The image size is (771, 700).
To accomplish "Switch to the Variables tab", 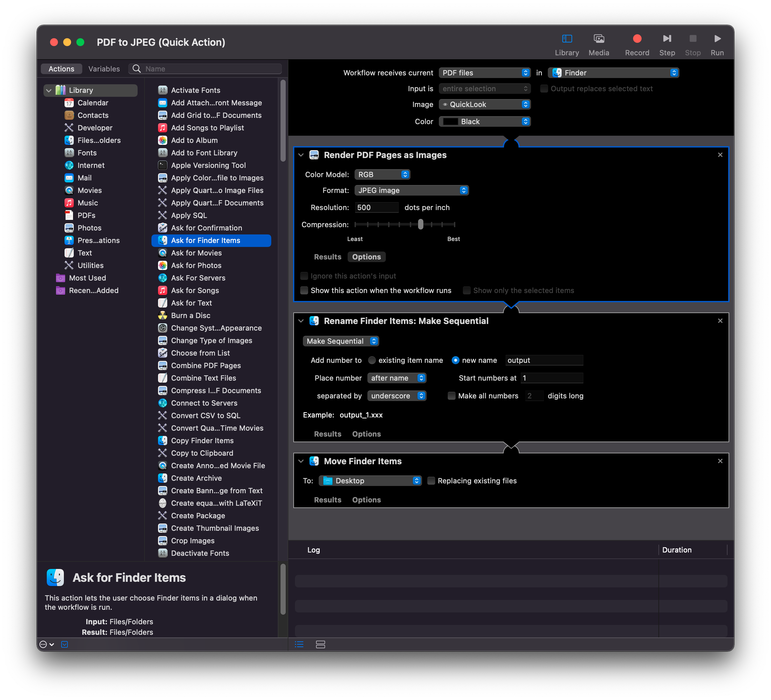I will [104, 69].
